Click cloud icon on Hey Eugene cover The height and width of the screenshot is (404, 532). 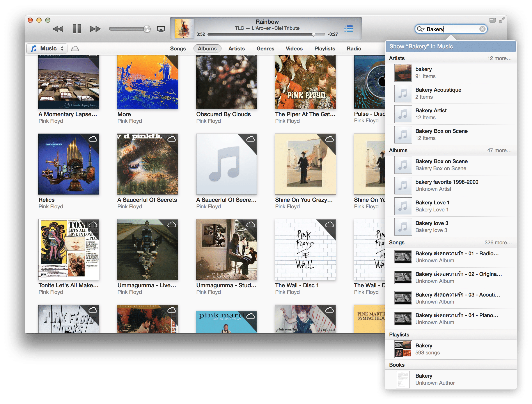click(330, 310)
